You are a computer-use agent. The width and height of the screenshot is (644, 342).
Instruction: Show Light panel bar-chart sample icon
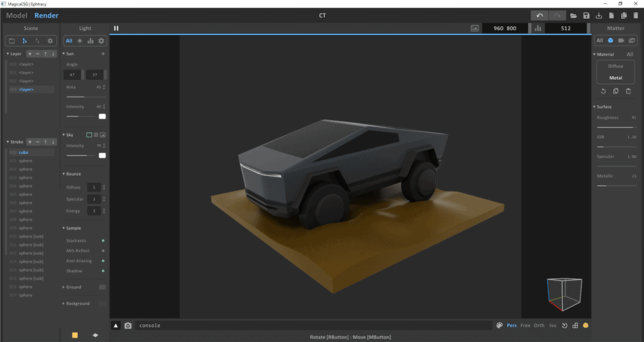(x=91, y=41)
